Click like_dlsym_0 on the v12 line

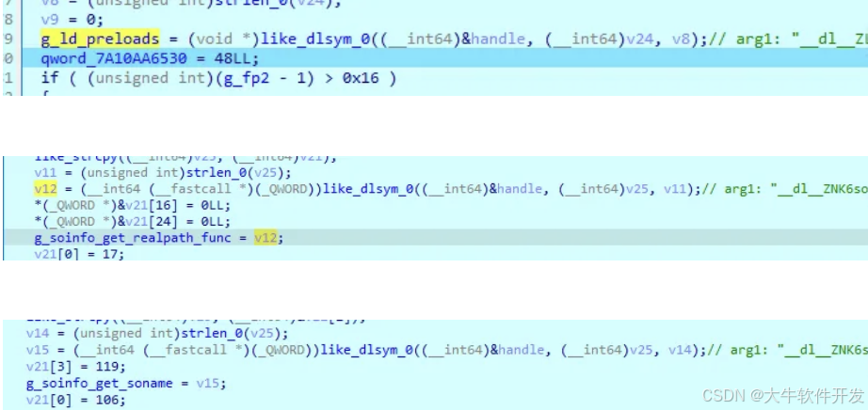(368, 189)
